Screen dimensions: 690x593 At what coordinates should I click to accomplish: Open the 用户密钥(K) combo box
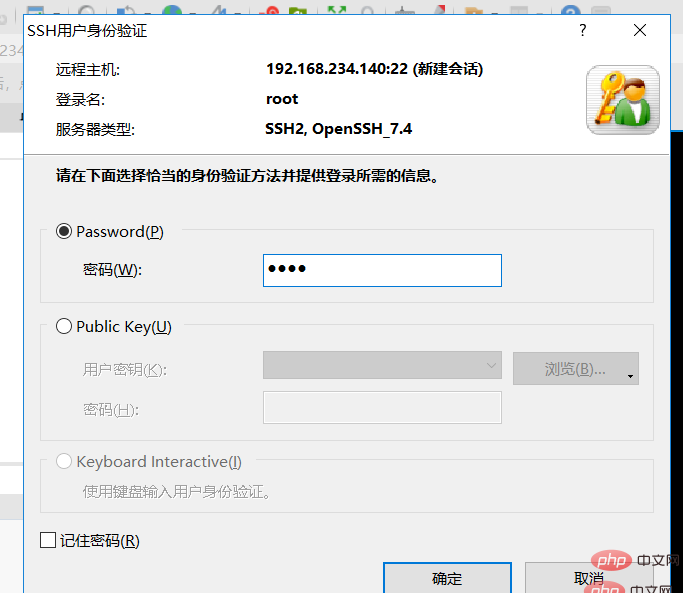(382, 365)
